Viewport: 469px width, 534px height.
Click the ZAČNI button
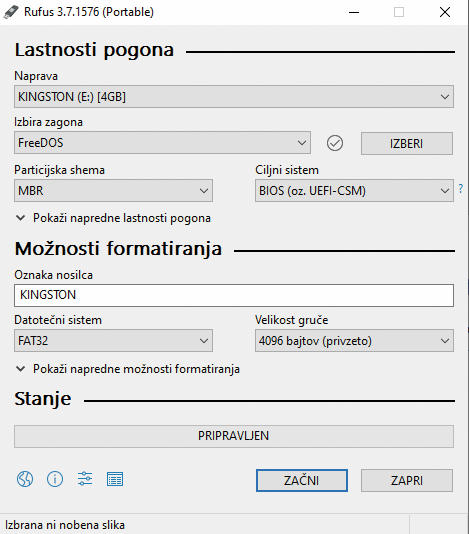(302, 481)
